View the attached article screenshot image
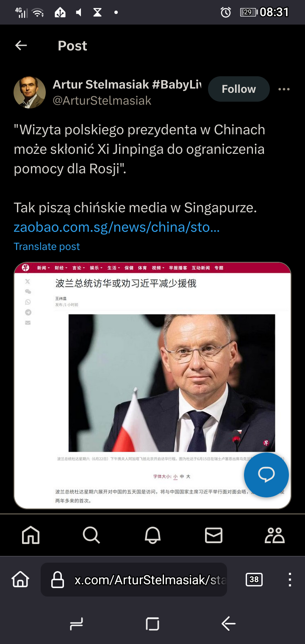This screenshot has width=305, height=644. click(x=152, y=386)
